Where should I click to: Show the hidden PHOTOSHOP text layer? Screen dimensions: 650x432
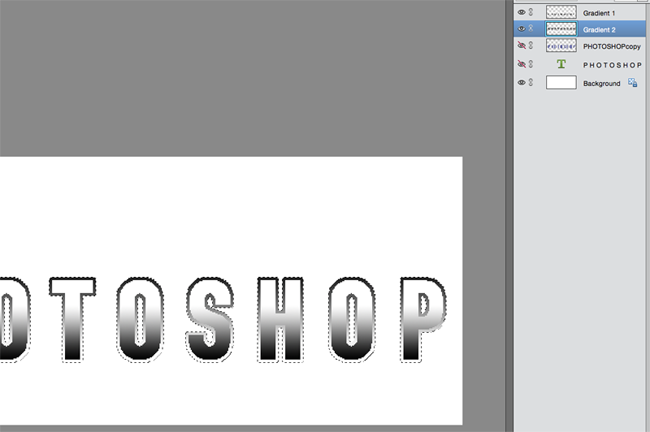(x=521, y=64)
